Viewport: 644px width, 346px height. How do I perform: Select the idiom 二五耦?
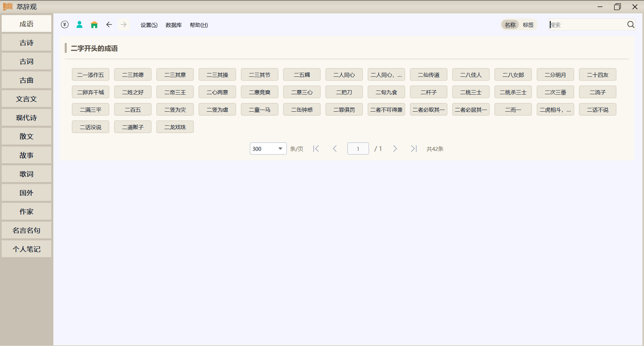point(302,75)
